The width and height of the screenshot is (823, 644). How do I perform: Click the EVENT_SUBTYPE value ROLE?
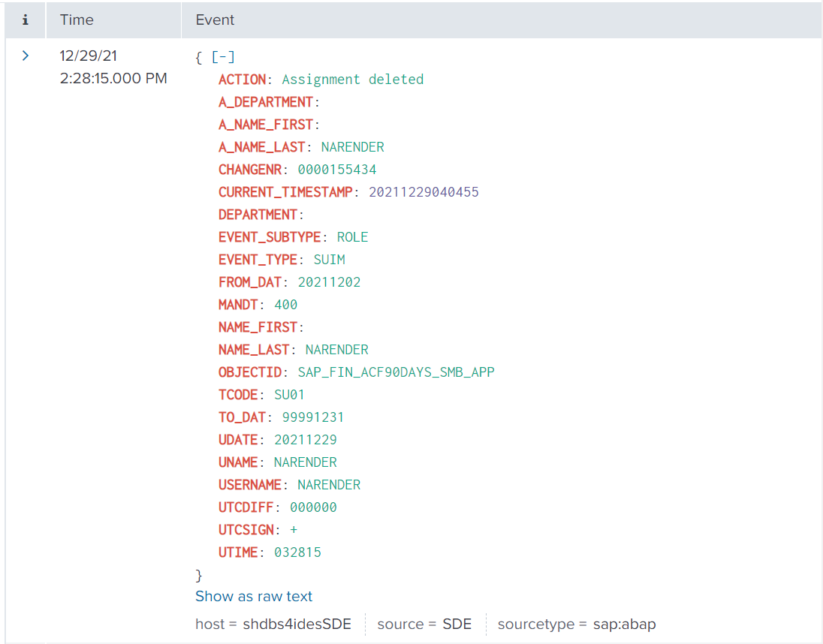point(352,237)
